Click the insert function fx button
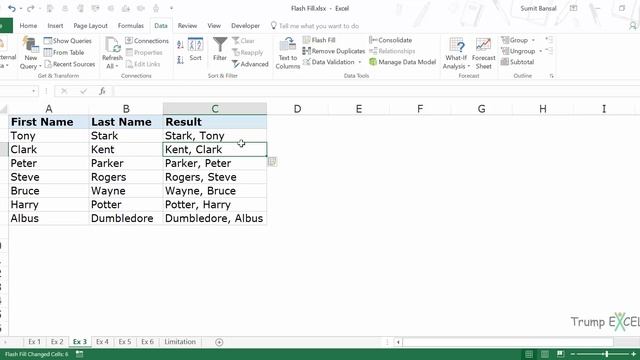This screenshot has height=360, width=640. (x=102, y=91)
